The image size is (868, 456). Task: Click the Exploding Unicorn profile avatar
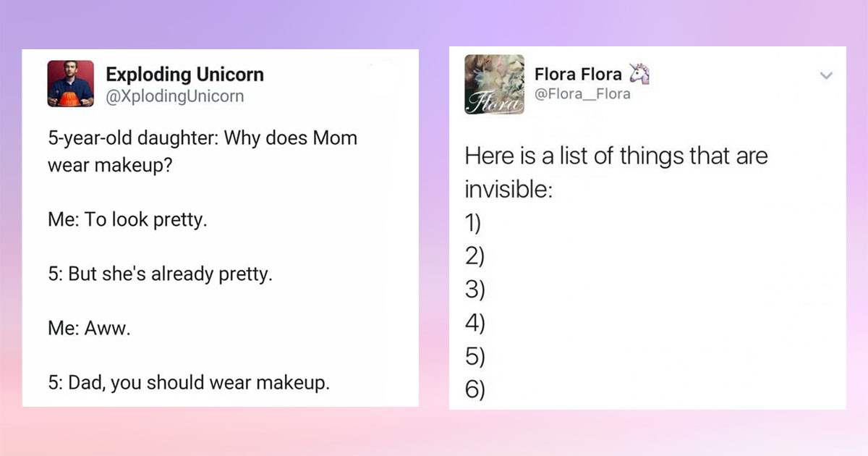(x=70, y=85)
